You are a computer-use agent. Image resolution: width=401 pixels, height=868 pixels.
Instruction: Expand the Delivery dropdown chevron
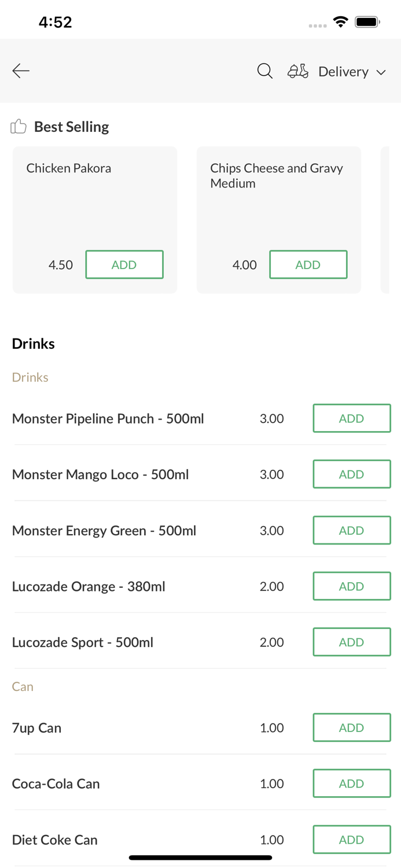(381, 72)
